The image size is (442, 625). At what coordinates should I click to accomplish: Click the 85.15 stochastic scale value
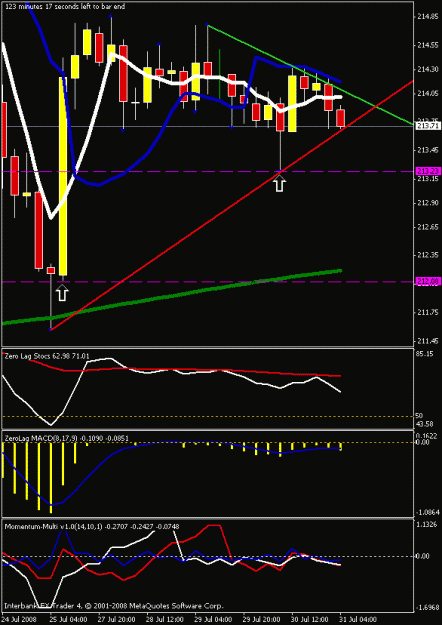[425, 354]
